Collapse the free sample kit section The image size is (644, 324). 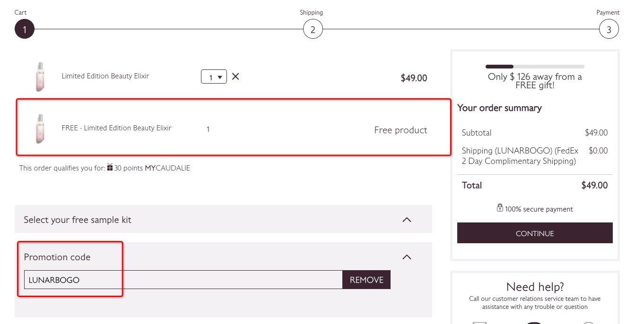[407, 220]
